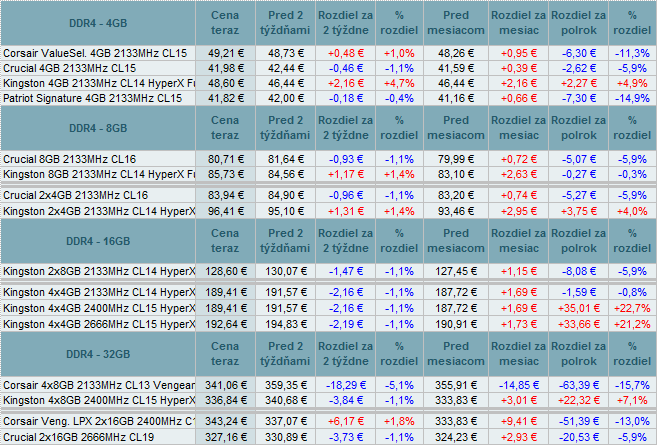Click the +21,2% half-year percent cell
The height and width of the screenshot is (445, 657).
pos(632,324)
